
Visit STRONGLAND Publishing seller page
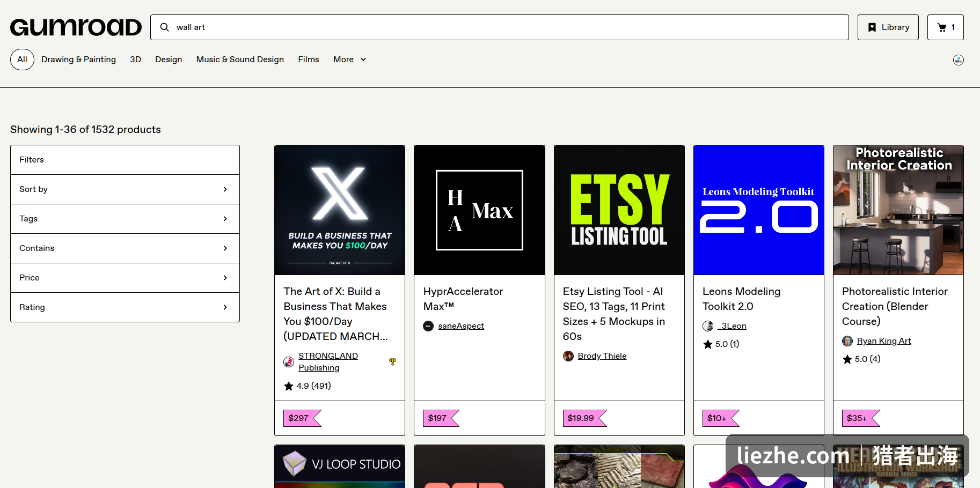click(328, 362)
